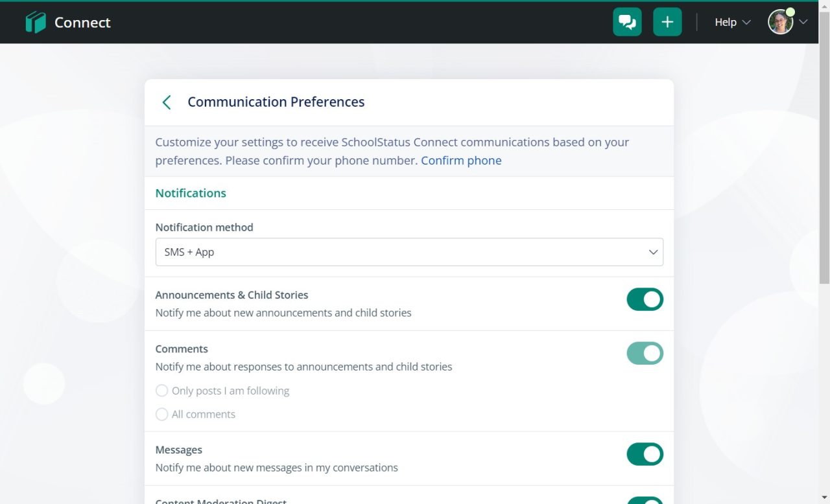830x504 pixels.
Task: Expand the account menu chevron beside avatar
Action: tap(803, 22)
